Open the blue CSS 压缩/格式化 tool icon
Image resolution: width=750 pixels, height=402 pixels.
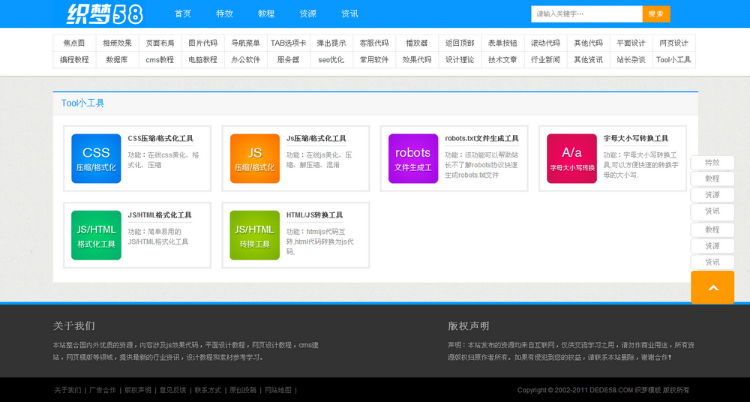pos(96,158)
